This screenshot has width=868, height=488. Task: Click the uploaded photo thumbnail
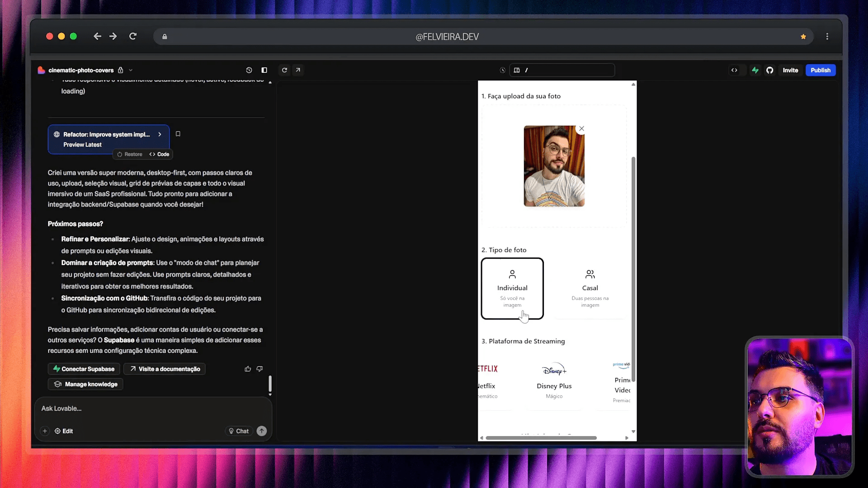(554, 166)
